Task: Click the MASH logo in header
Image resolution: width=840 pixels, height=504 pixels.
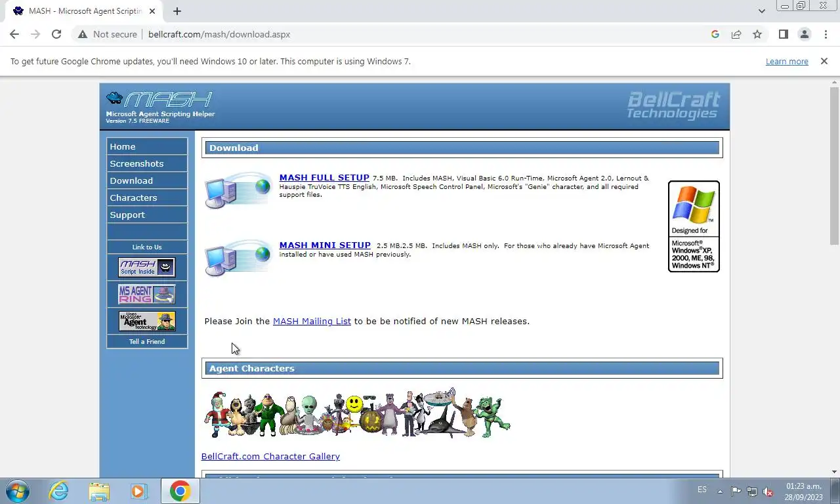Action: [x=159, y=106]
